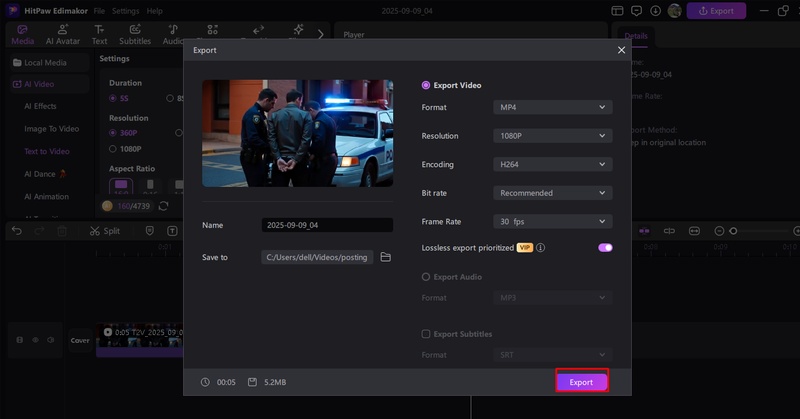Click the Undo icon in the timeline toolbar
Image resolution: width=800 pixels, height=419 pixels.
coord(17,231)
